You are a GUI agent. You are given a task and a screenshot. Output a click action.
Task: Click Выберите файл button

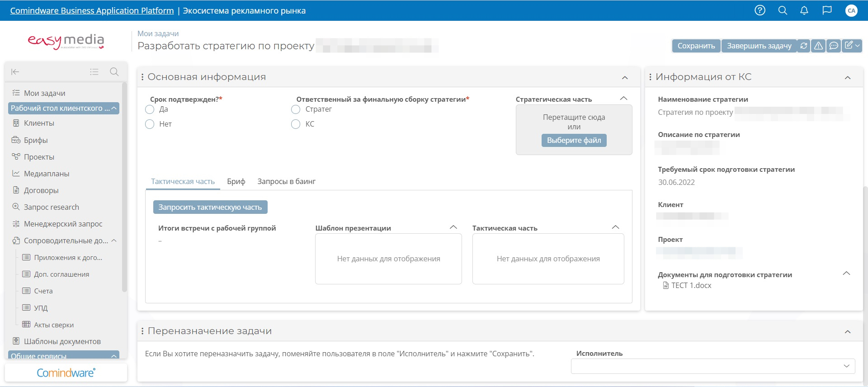pyautogui.click(x=574, y=140)
